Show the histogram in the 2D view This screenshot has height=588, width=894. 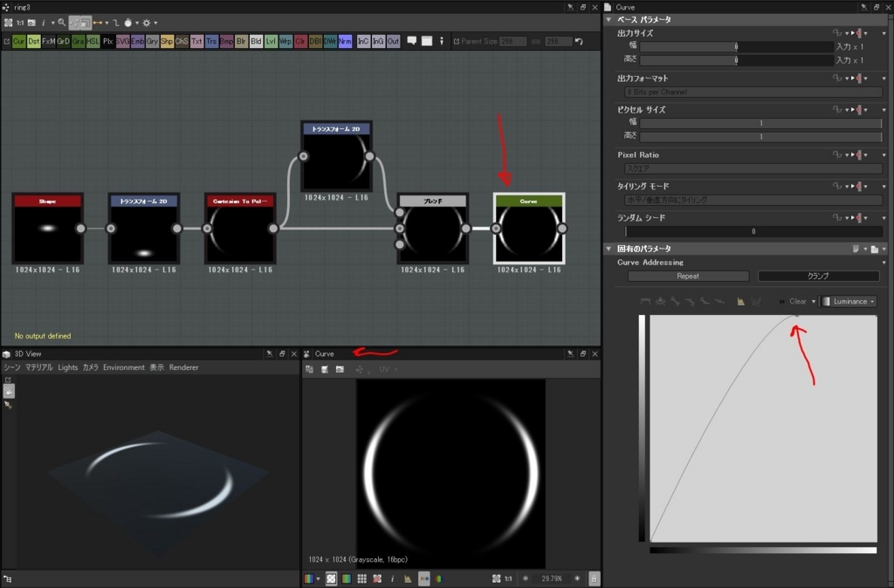click(408, 578)
